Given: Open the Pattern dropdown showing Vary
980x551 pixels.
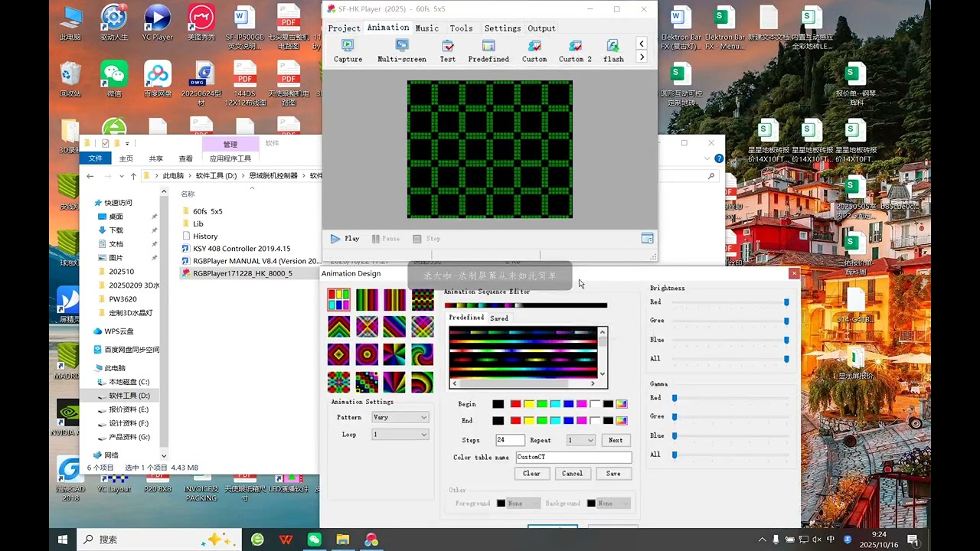Looking at the screenshot, I should [x=400, y=417].
